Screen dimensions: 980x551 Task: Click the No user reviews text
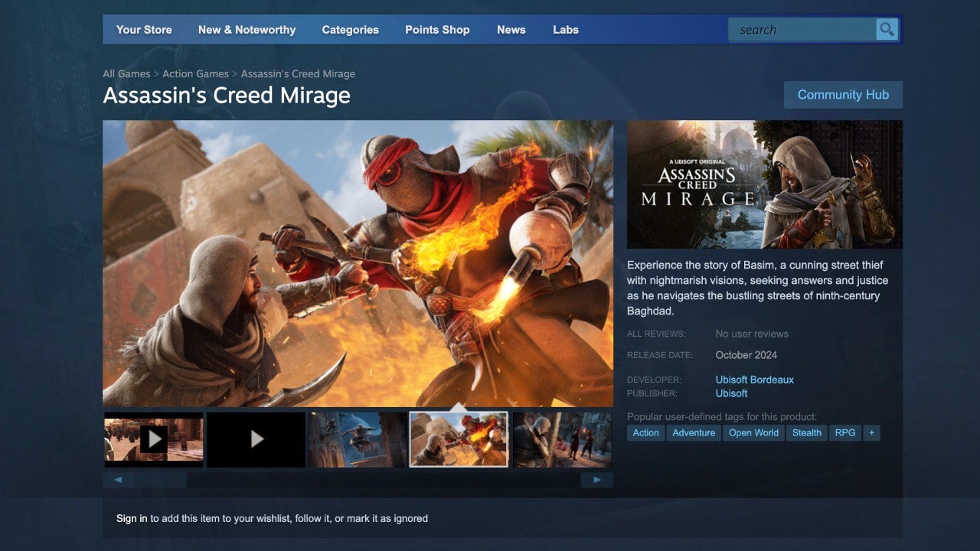coord(752,334)
